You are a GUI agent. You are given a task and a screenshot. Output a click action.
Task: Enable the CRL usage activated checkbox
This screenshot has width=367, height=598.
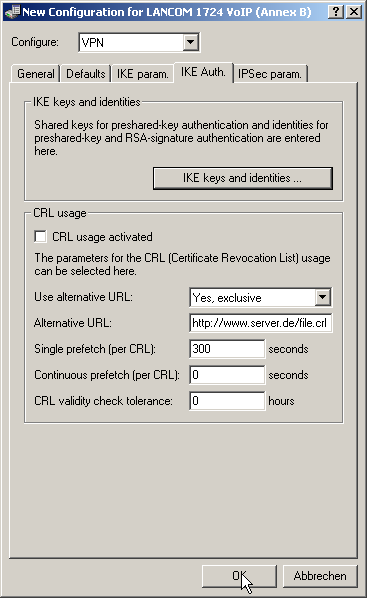click(40, 236)
